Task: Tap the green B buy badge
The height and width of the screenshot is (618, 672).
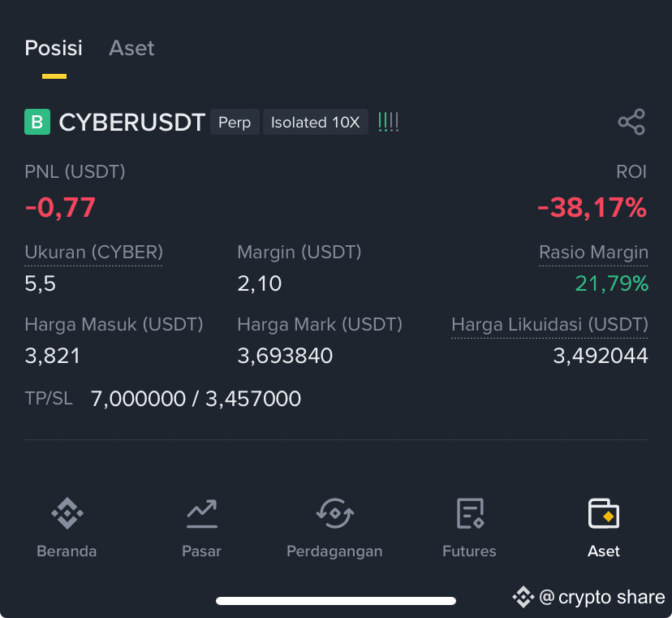Action: 37,122
